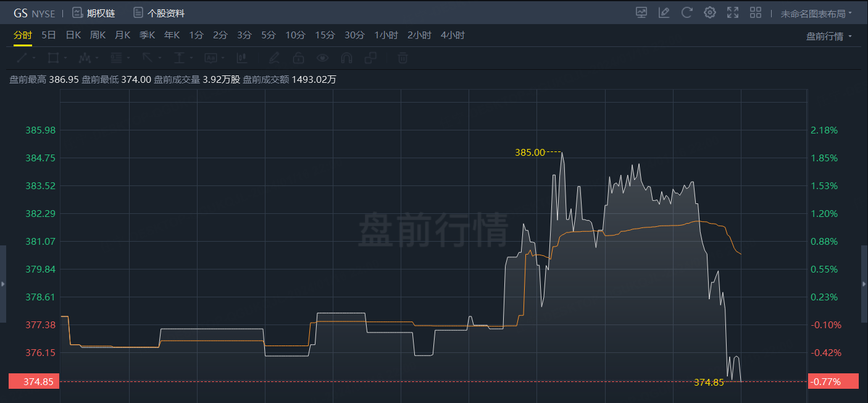Expand the line tool dropdown arrow
Viewport: 868px width, 403px height.
click(33, 58)
